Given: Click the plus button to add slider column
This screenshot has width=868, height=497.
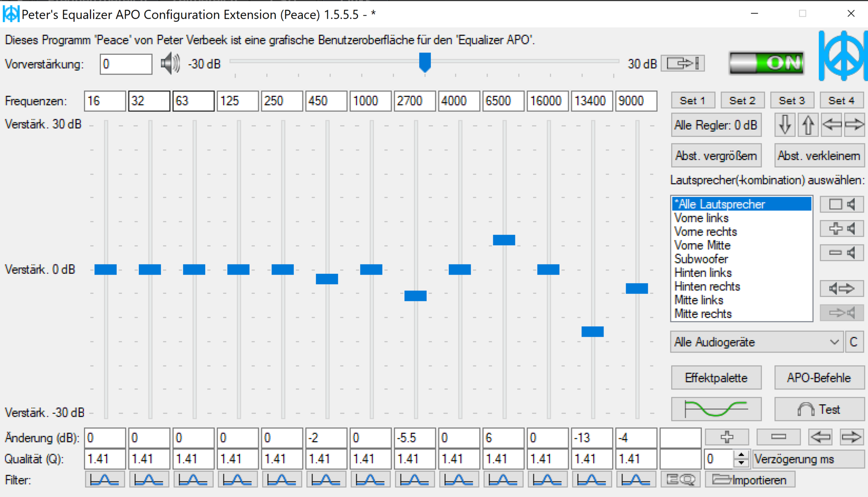Looking at the screenshot, I should tap(727, 437).
